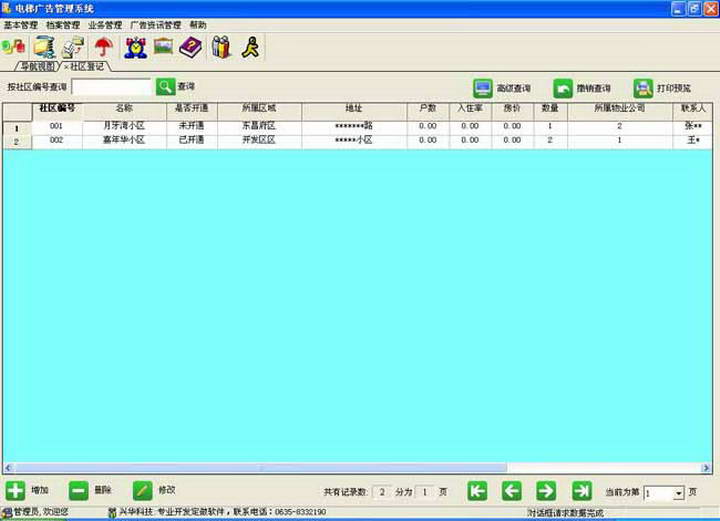Click the horizontal scrollbar thumb
Viewport: 720px width, 521px height.
tap(260, 468)
